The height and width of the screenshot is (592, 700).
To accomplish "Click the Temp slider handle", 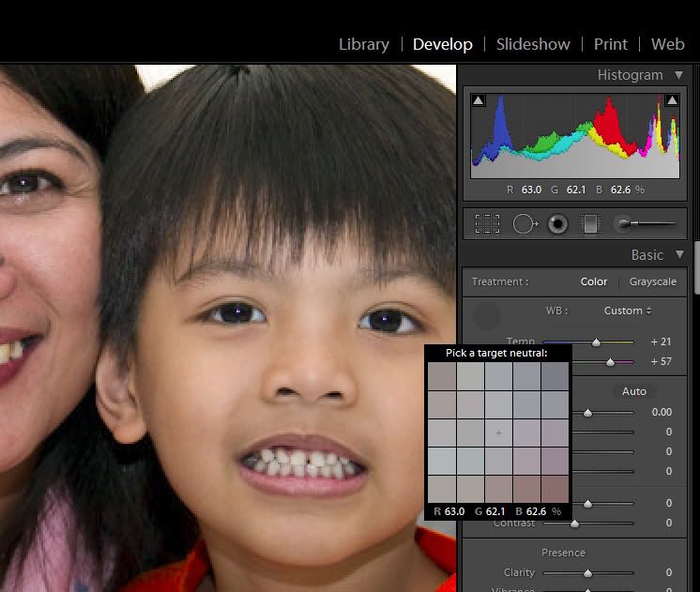I will pos(596,342).
